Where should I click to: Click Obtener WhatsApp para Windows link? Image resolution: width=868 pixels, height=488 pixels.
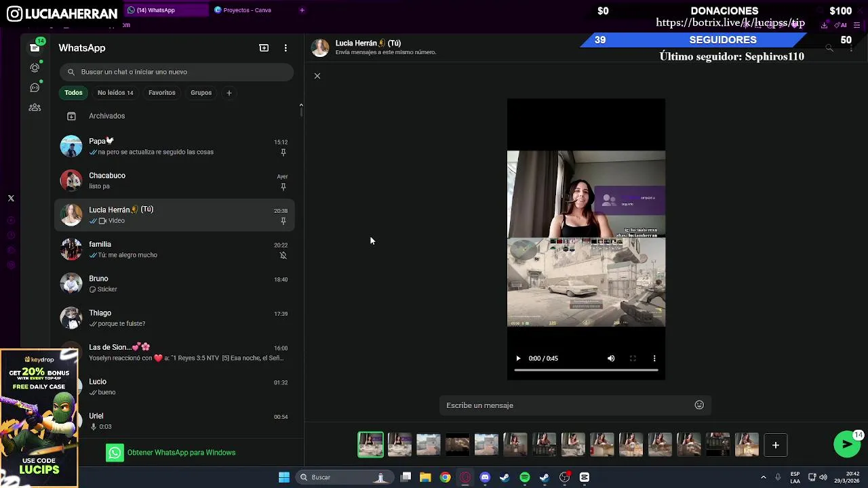tap(181, 453)
